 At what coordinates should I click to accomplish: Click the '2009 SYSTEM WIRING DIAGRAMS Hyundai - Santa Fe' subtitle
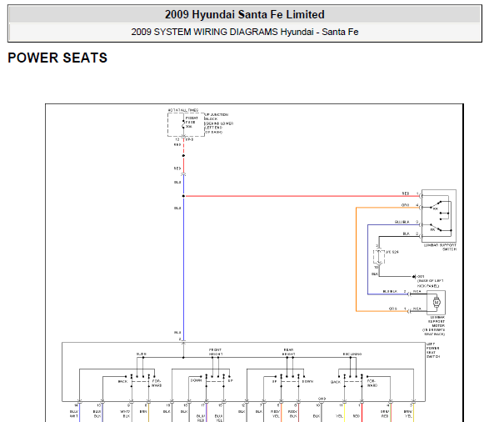245,32
